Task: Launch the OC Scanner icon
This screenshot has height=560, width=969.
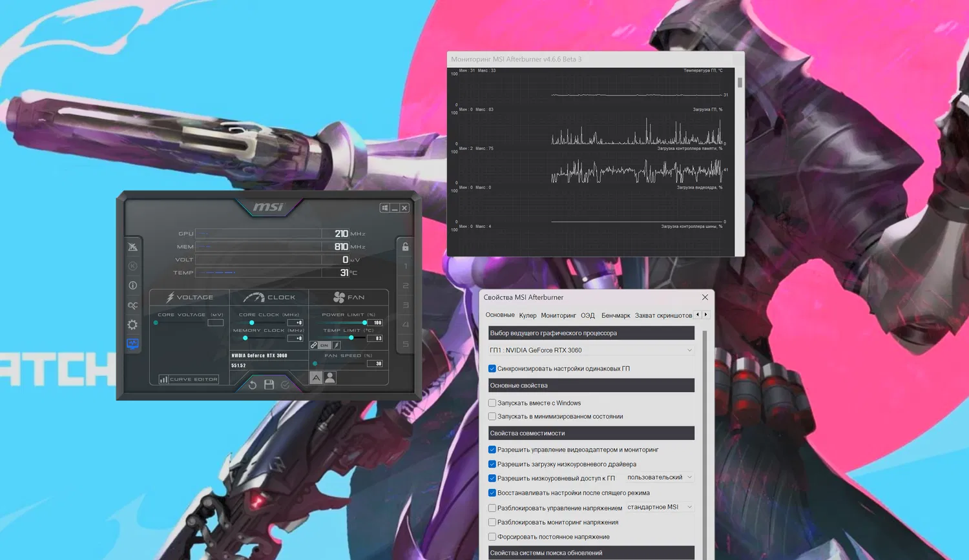Action: (132, 306)
